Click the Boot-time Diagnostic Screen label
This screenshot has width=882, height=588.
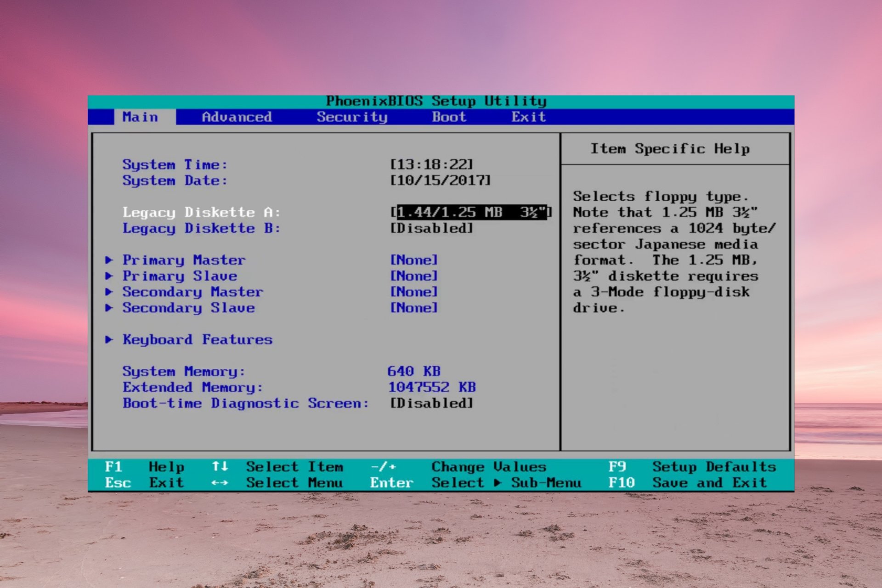pyautogui.click(x=245, y=403)
